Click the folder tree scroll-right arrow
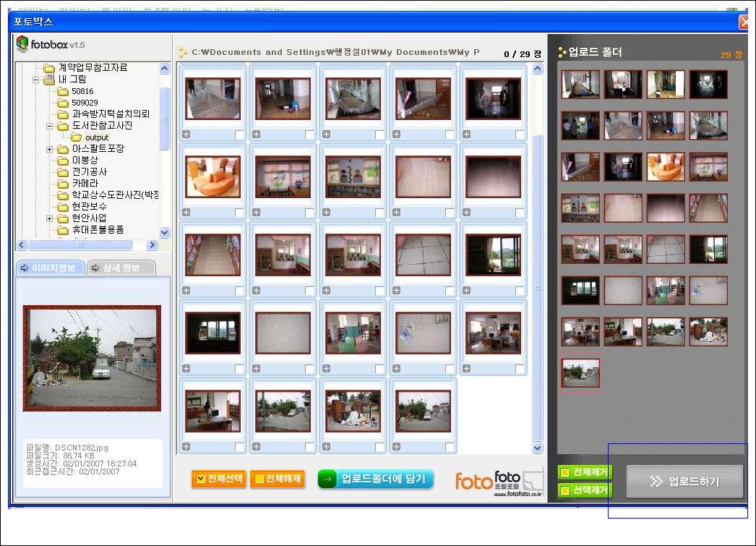The image size is (756, 546). coord(153,245)
